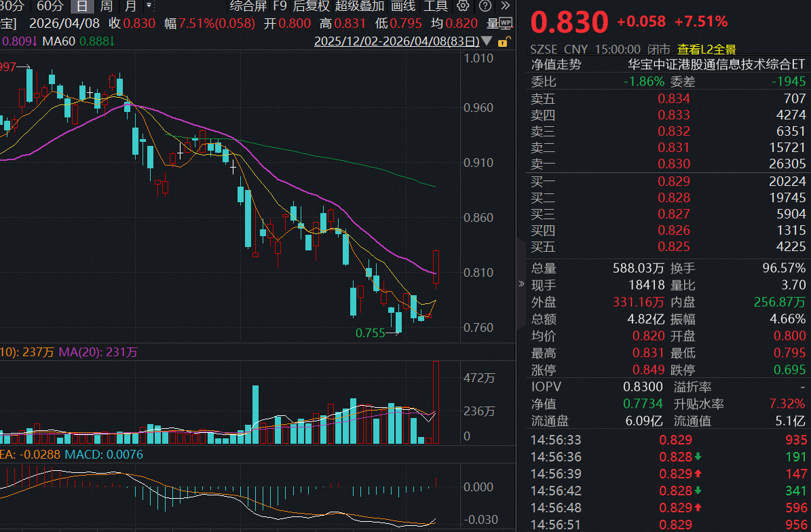
Task: Click the WP screen icon
Action: (506, 23)
